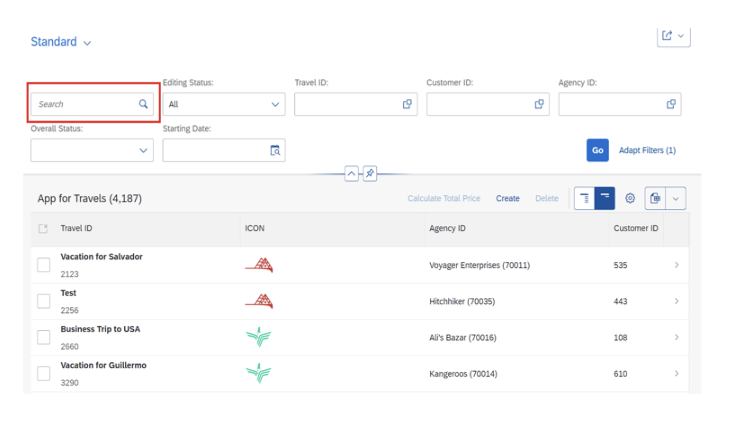Pin the filter header bar
This screenshot has height=430, width=756.
370,174
